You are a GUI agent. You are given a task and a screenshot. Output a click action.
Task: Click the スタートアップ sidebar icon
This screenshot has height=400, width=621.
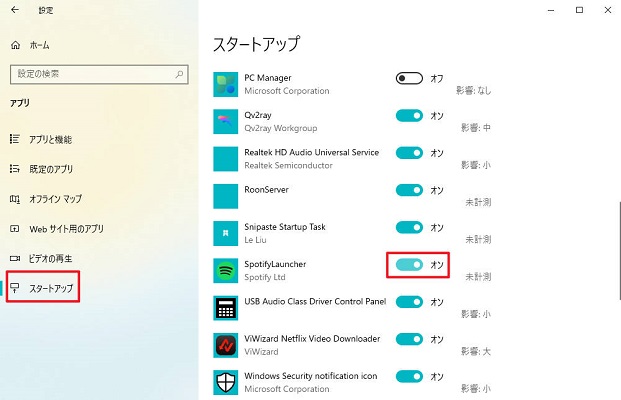[15, 288]
